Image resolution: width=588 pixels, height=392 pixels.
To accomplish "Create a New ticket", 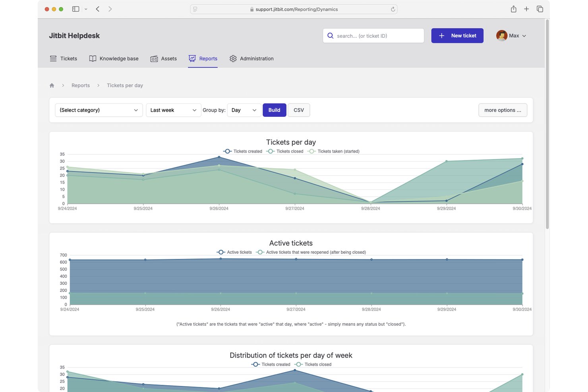I will 457,36.
